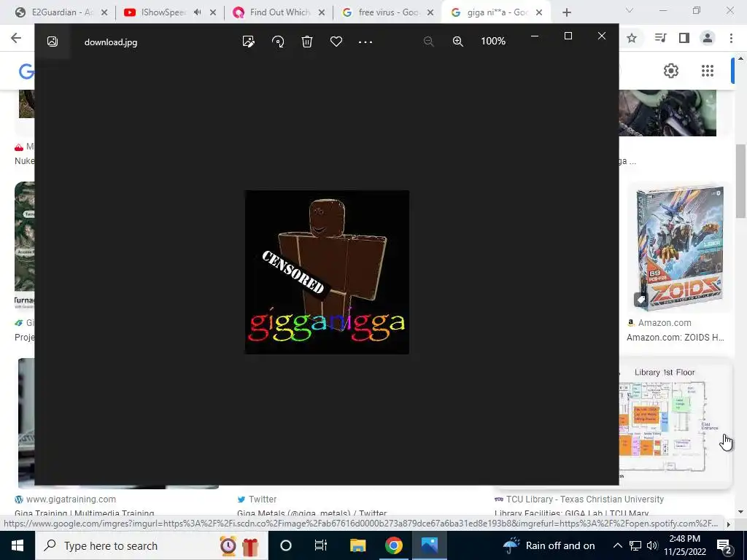Click the Chrome vertical scrollbar thumb

741,181
